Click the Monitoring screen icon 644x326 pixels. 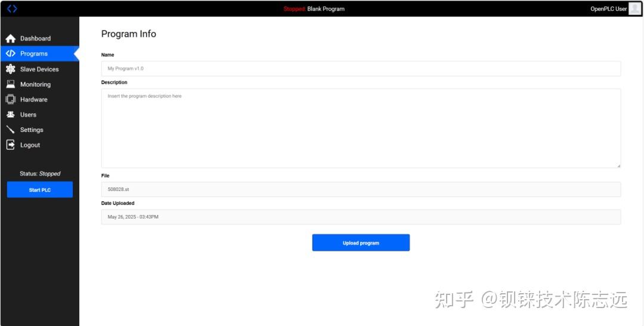click(10, 84)
